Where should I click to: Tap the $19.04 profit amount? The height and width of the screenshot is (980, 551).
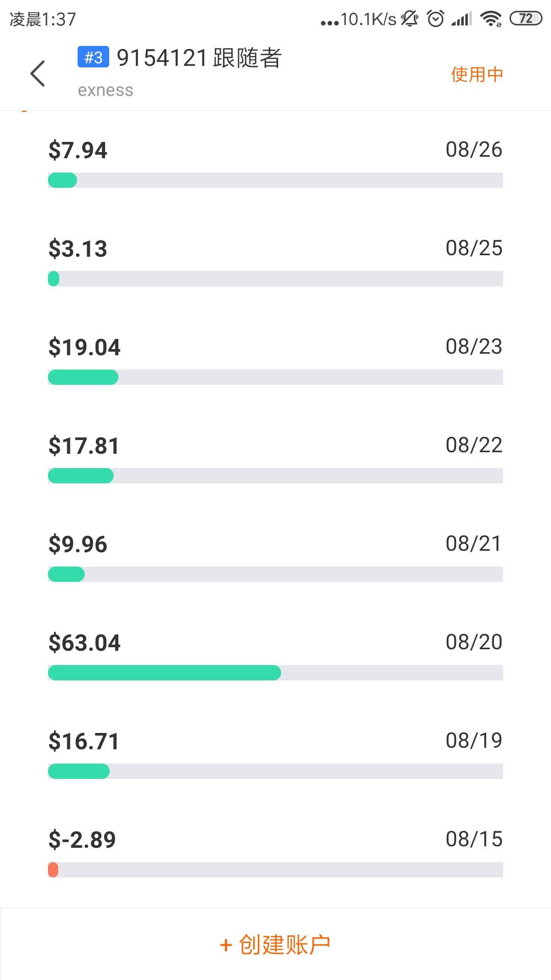(x=85, y=348)
